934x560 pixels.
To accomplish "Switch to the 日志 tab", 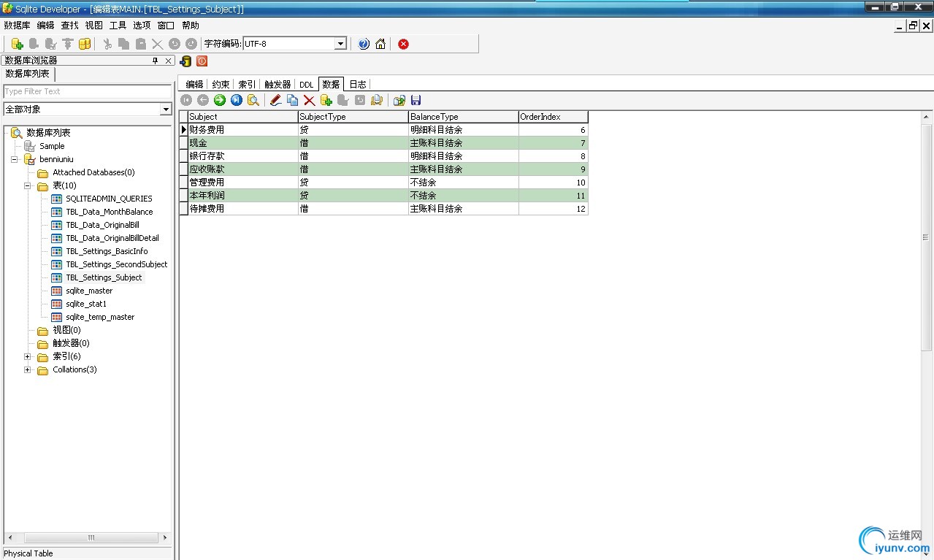I will point(357,85).
